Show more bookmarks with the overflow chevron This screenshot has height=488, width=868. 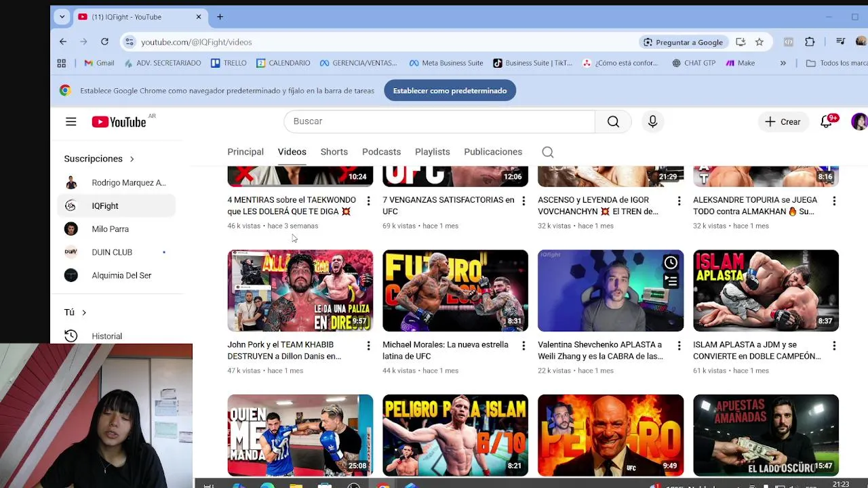coord(783,63)
